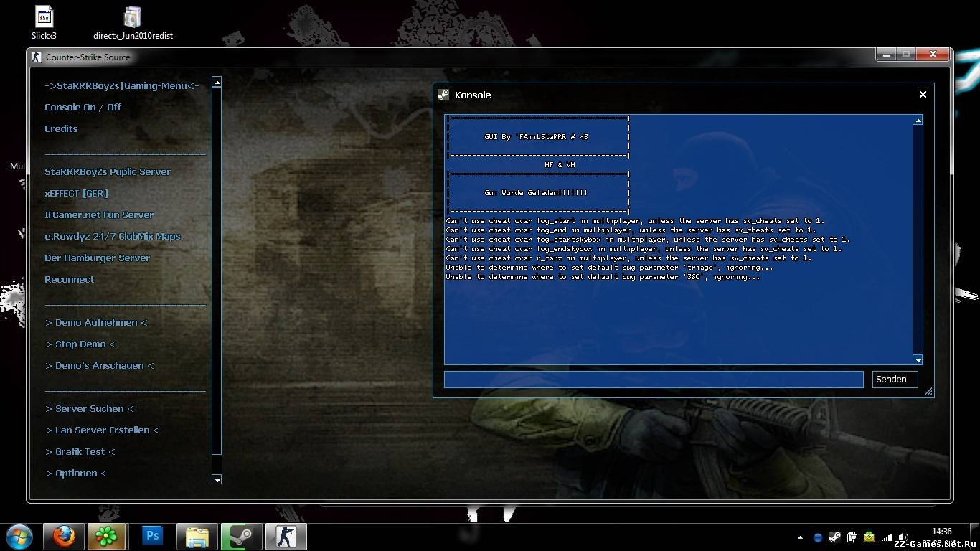
Task: Click Counter-Strike Source window title icon
Action: click(37, 57)
